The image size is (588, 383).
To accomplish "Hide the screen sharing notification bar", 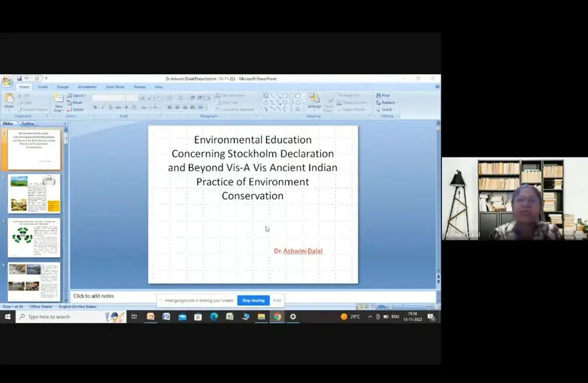I will tap(277, 301).
